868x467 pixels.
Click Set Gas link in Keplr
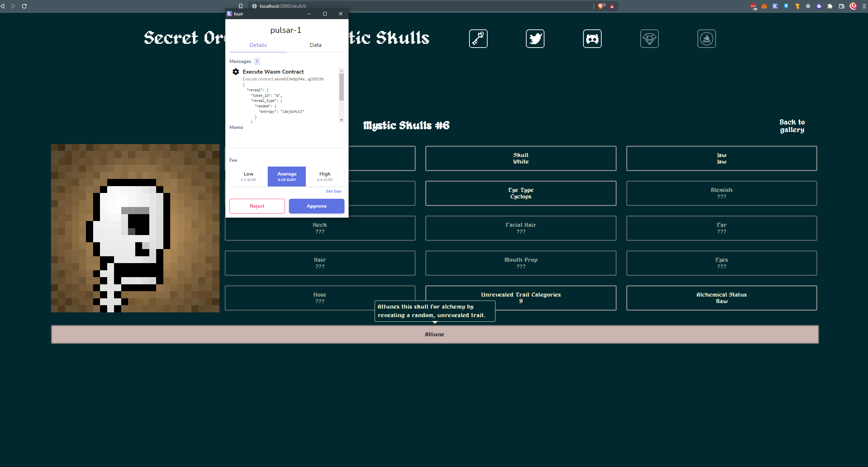(333, 191)
